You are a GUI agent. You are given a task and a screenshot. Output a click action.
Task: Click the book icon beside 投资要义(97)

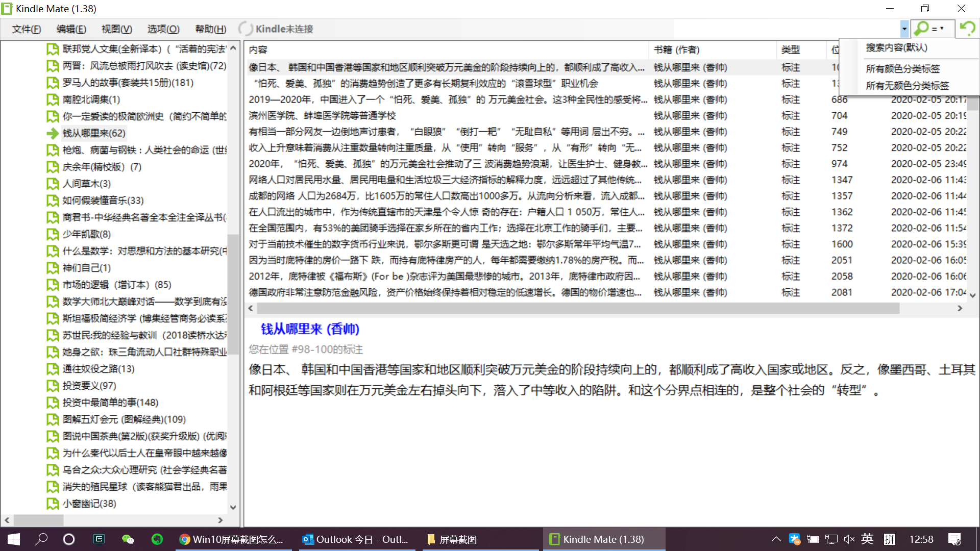pyautogui.click(x=52, y=386)
